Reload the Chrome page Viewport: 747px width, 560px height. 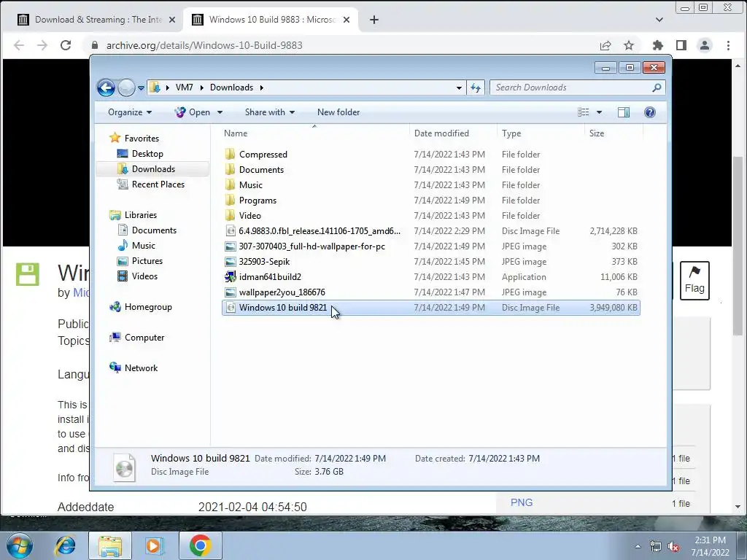[65, 45]
